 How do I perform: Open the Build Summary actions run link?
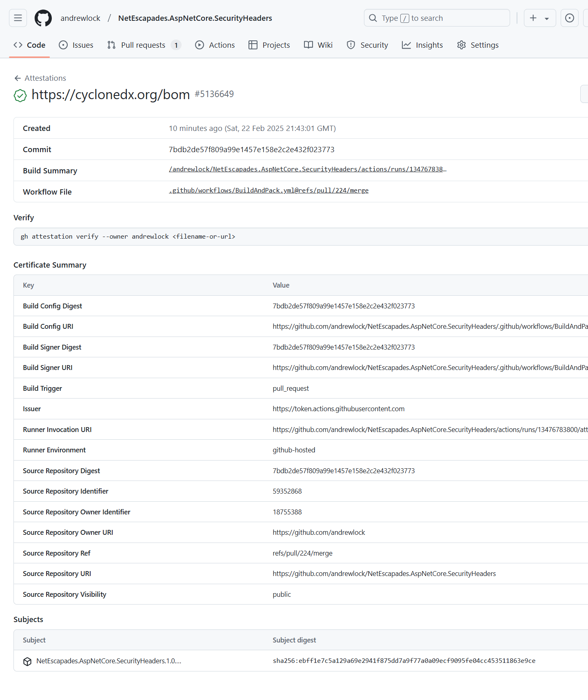coord(308,169)
